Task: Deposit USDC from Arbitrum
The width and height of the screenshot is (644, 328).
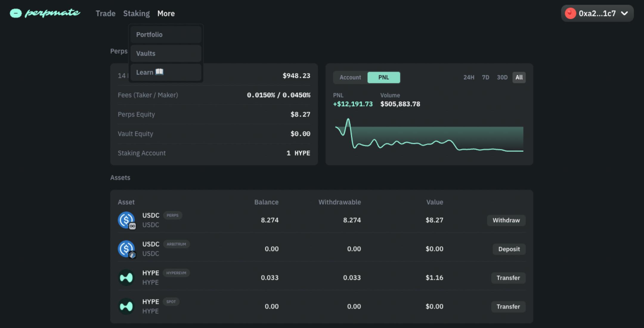Action: pos(509,249)
